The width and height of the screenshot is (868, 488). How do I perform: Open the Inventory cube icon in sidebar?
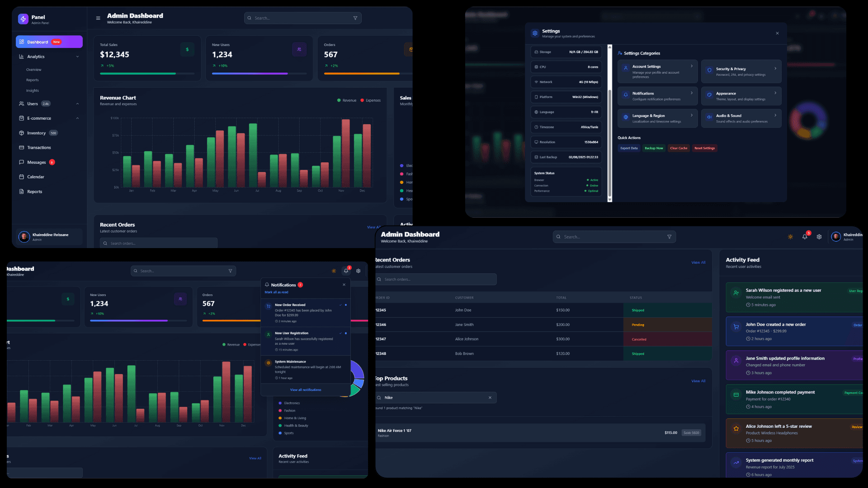(21, 133)
